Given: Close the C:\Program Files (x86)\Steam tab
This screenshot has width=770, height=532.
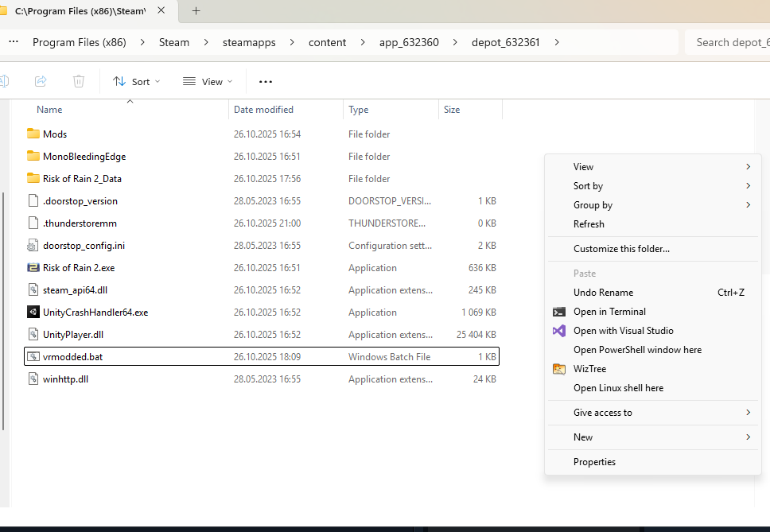Looking at the screenshot, I should pos(161,10).
